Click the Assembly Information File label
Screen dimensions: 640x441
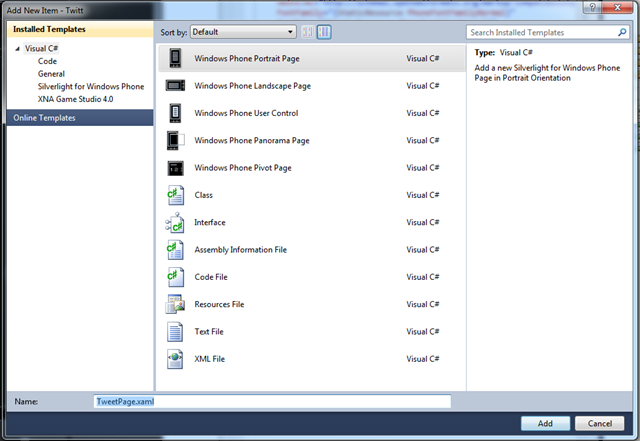240,250
